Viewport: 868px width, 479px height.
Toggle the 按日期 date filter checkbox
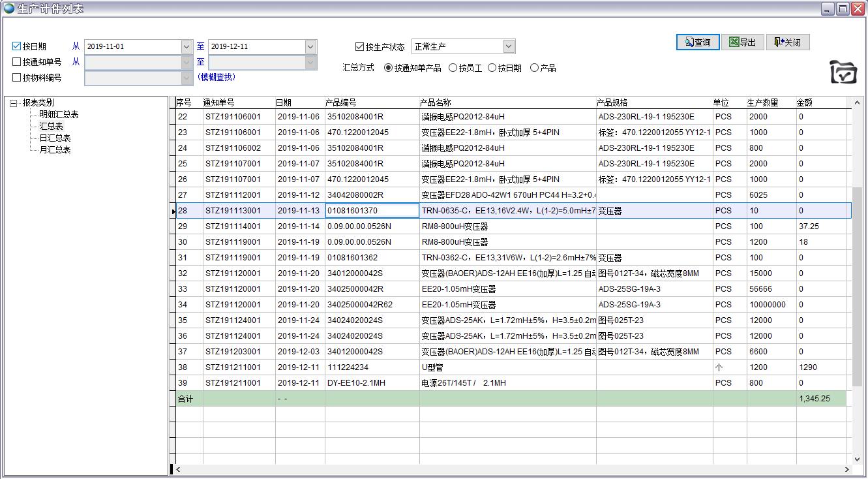[17, 46]
